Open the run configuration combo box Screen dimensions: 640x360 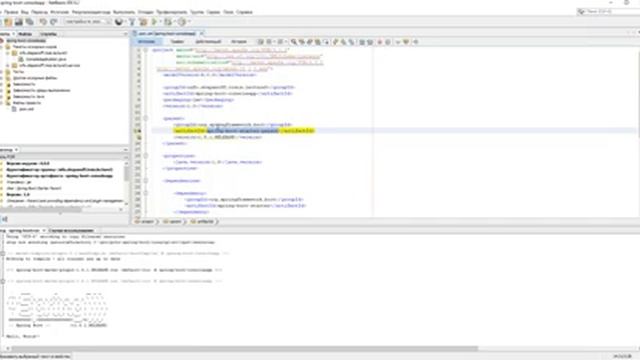tap(87, 22)
